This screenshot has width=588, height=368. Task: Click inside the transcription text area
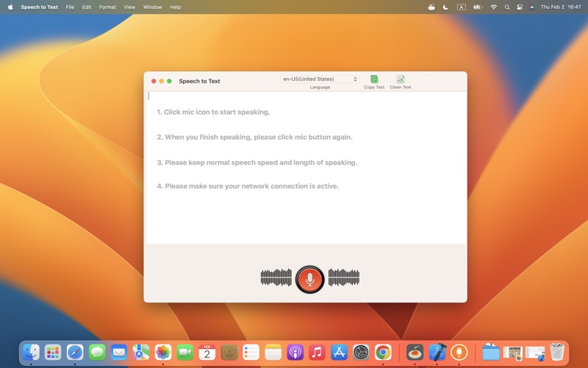(x=305, y=168)
